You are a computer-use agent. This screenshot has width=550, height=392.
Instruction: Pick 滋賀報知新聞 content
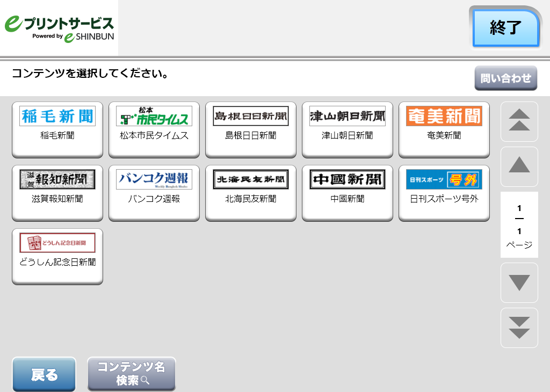(x=57, y=193)
